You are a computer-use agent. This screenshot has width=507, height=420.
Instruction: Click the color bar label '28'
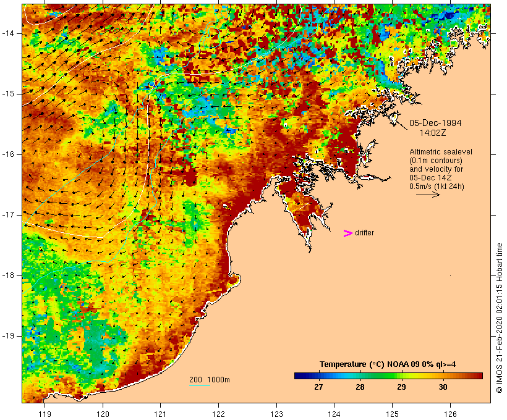point(360,387)
